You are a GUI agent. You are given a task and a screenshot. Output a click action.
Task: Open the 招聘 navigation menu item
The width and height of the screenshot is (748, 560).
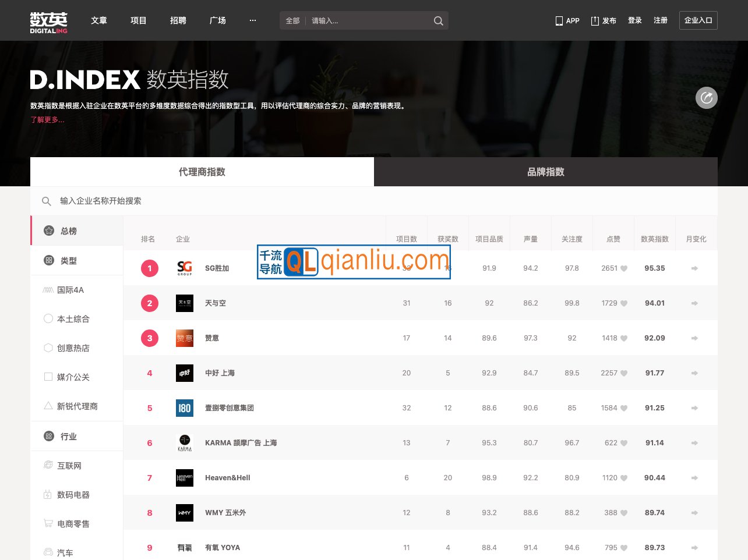click(178, 20)
